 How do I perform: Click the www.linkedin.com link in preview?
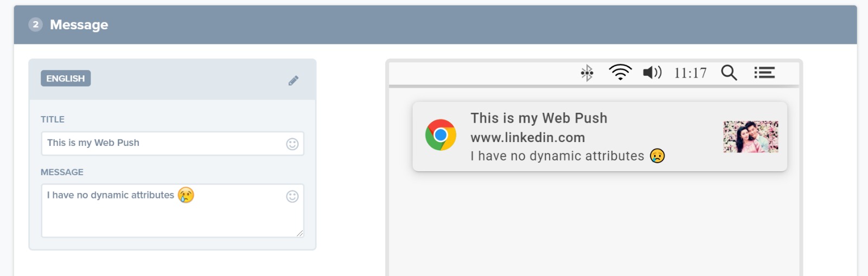pos(528,138)
